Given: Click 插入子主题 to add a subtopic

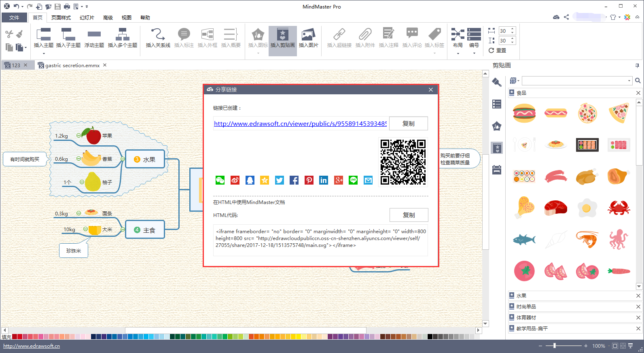Looking at the screenshot, I should tap(68, 38).
